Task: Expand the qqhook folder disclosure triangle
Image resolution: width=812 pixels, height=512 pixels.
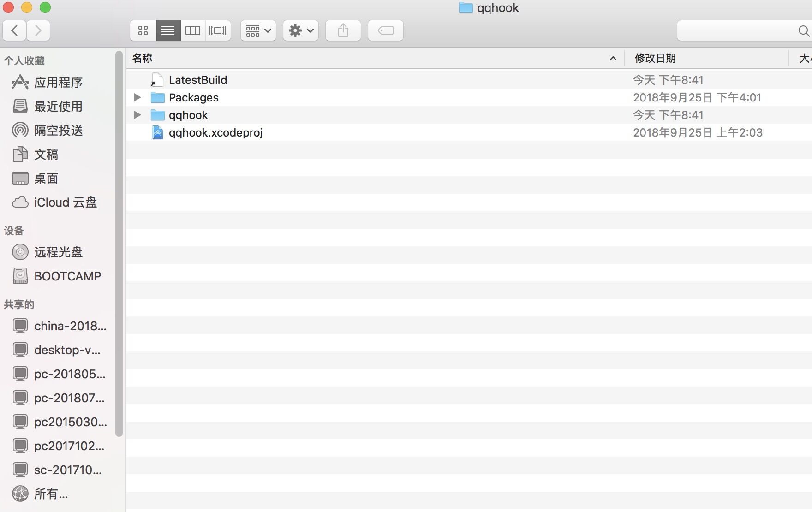Action: click(x=137, y=115)
